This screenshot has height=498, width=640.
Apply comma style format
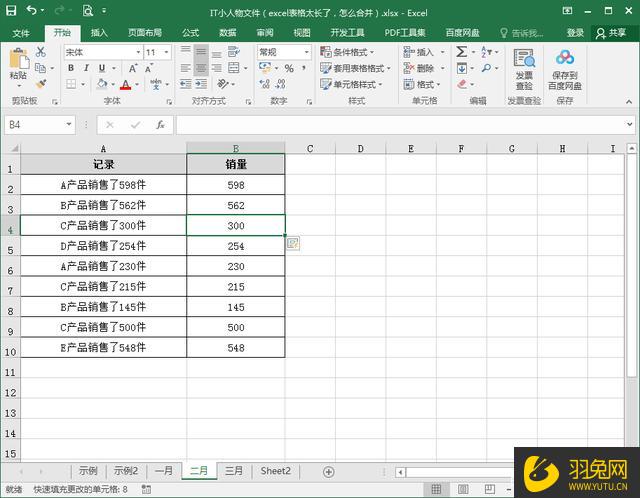[304, 68]
